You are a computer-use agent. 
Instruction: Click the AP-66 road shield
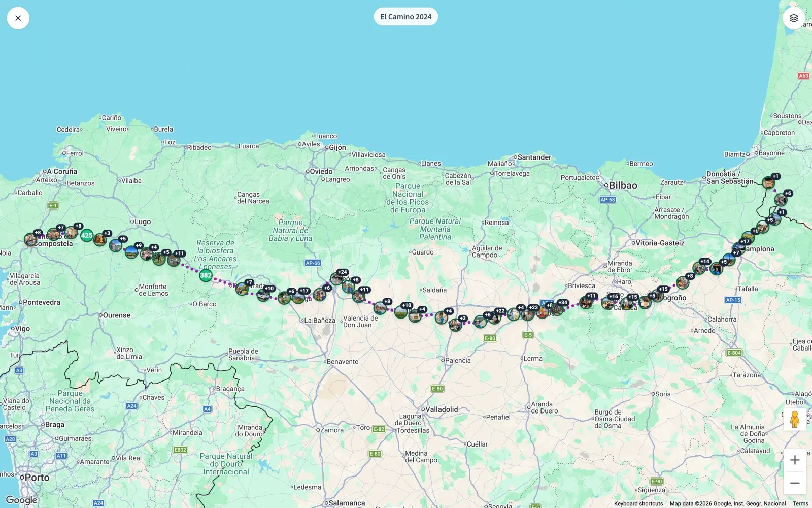(x=313, y=263)
